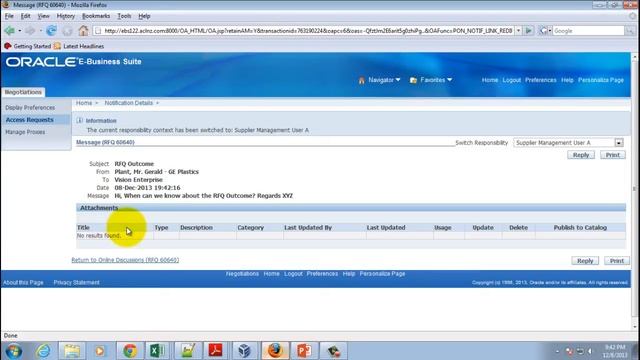Open the Tools menu
The image size is (640, 360).
coord(124,16)
